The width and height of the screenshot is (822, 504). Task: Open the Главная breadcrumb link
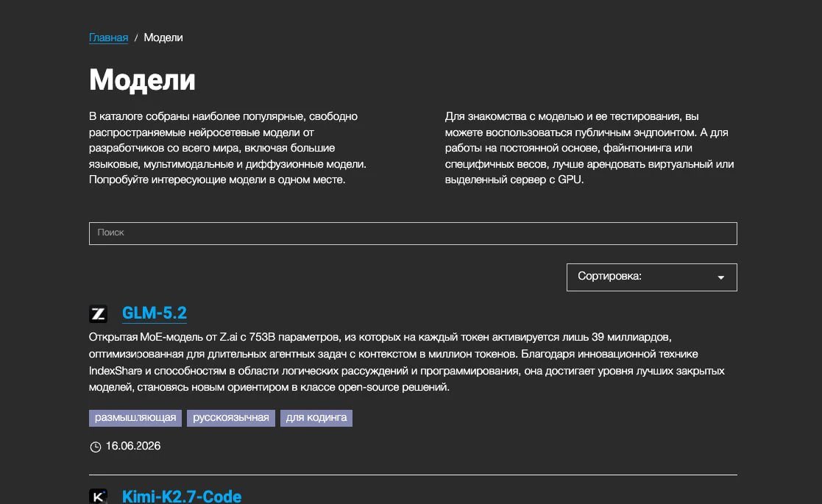pos(108,38)
